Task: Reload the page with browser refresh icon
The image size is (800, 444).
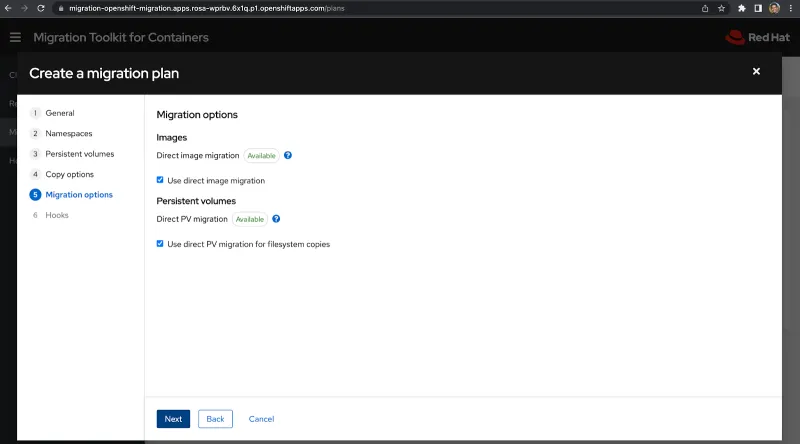Action: pyautogui.click(x=41, y=7)
